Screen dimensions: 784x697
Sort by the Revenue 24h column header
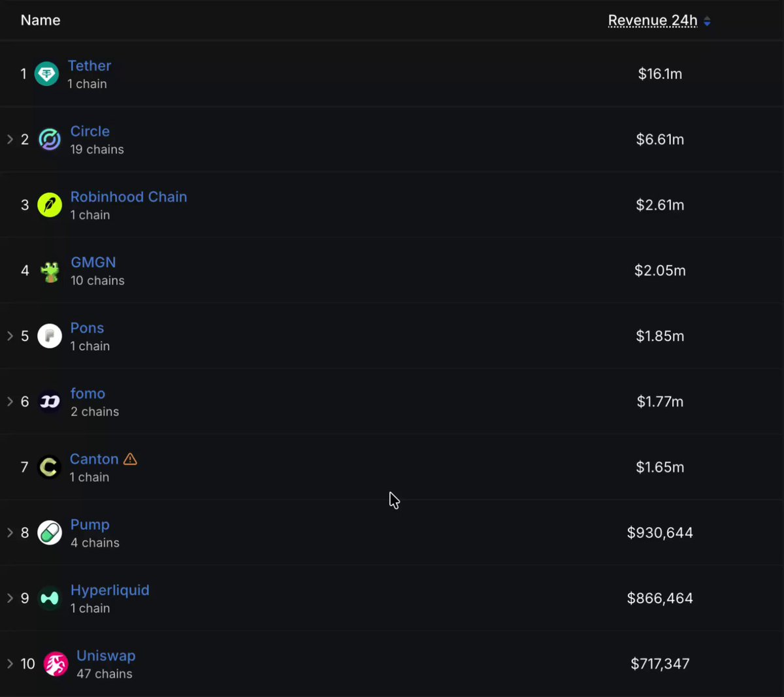click(x=653, y=20)
